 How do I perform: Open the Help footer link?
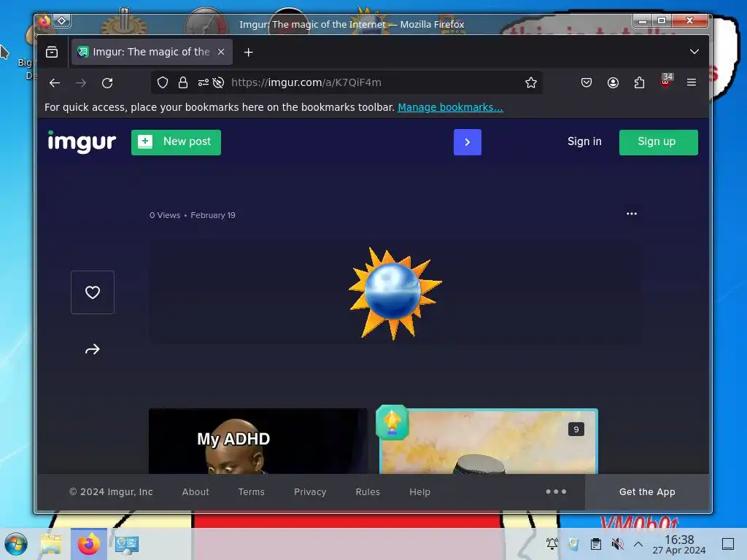pos(419,492)
